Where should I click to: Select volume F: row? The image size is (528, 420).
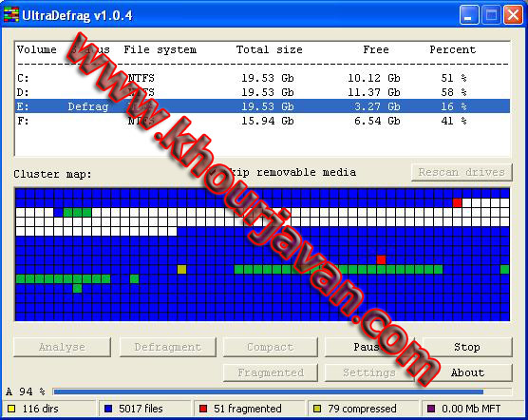click(262, 121)
